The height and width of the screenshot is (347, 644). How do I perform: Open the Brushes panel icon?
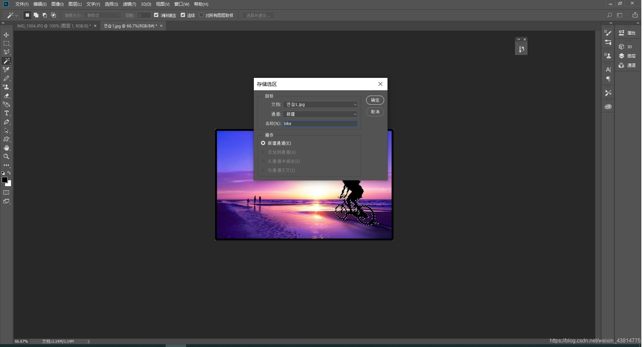608,42
